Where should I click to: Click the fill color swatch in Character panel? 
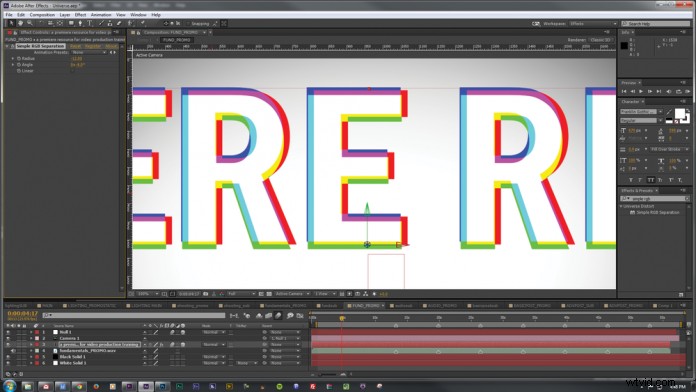pos(680,113)
